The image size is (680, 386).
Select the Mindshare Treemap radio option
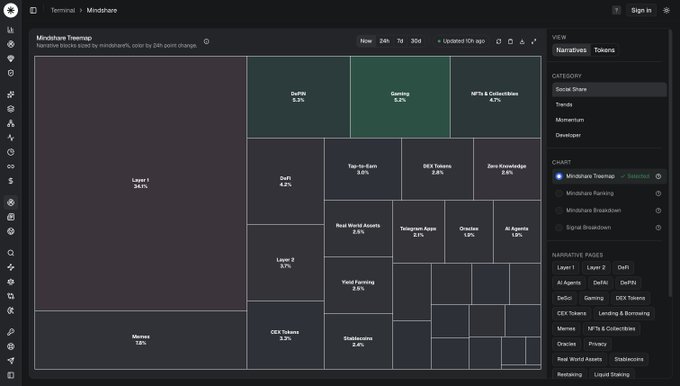[x=559, y=176]
